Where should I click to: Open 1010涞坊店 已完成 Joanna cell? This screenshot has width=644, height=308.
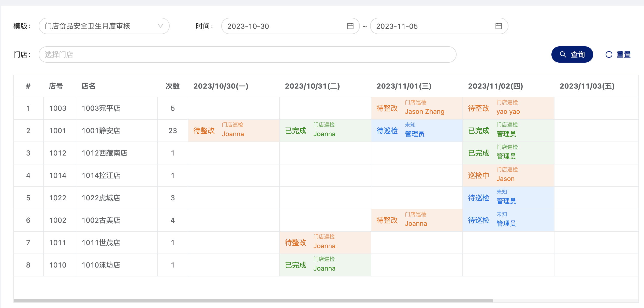point(325,265)
